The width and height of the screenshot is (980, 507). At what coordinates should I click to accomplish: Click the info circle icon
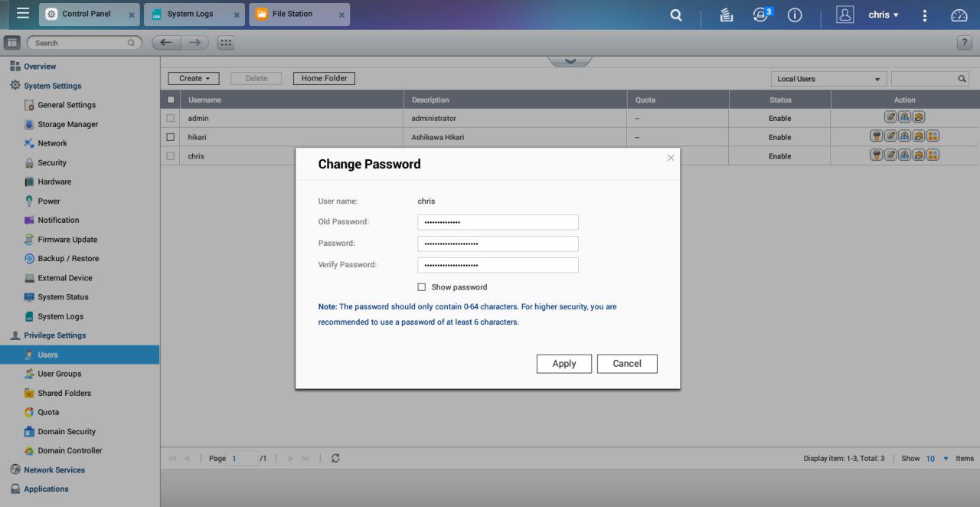click(x=795, y=15)
